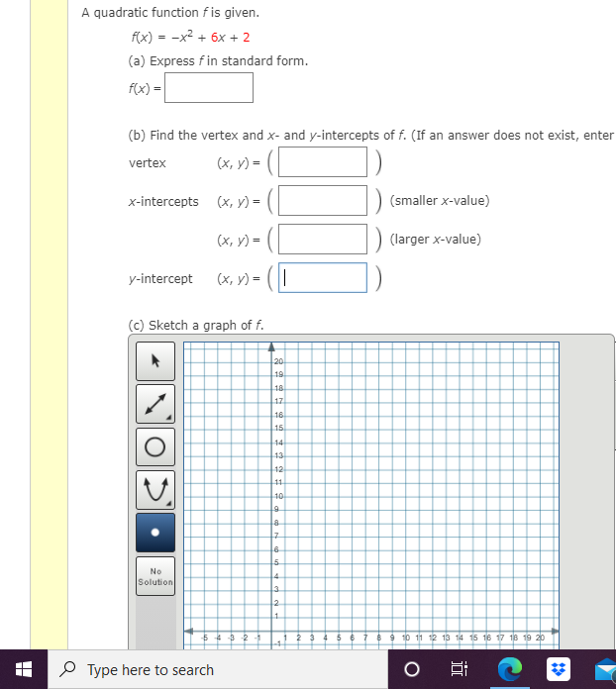This screenshot has width=616, height=689.
Task: Expand the parabola tool options arrow
Action: [168, 503]
